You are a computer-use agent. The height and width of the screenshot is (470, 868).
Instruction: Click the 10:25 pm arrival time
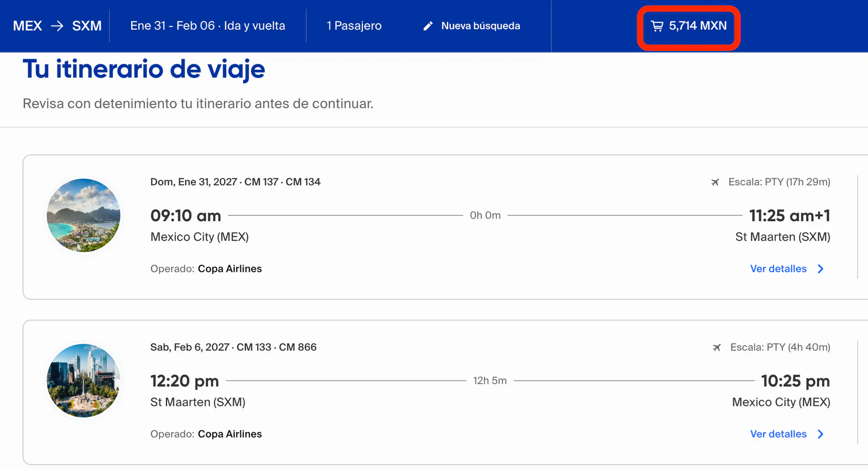796,381
